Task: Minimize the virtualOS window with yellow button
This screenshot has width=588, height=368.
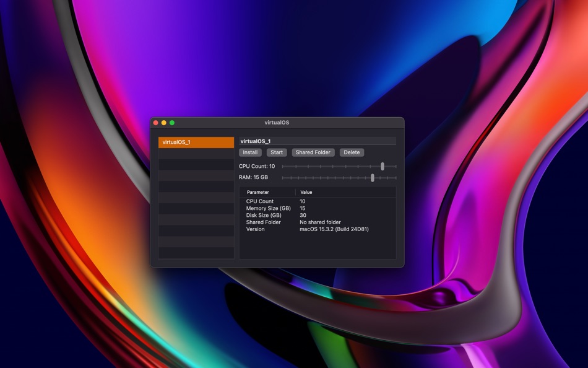Action: click(164, 123)
